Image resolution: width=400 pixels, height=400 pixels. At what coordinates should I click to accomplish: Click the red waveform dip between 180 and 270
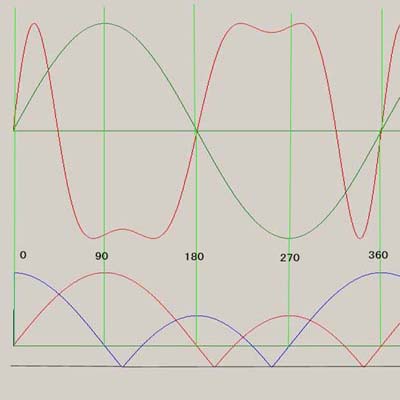[x=272, y=32]
